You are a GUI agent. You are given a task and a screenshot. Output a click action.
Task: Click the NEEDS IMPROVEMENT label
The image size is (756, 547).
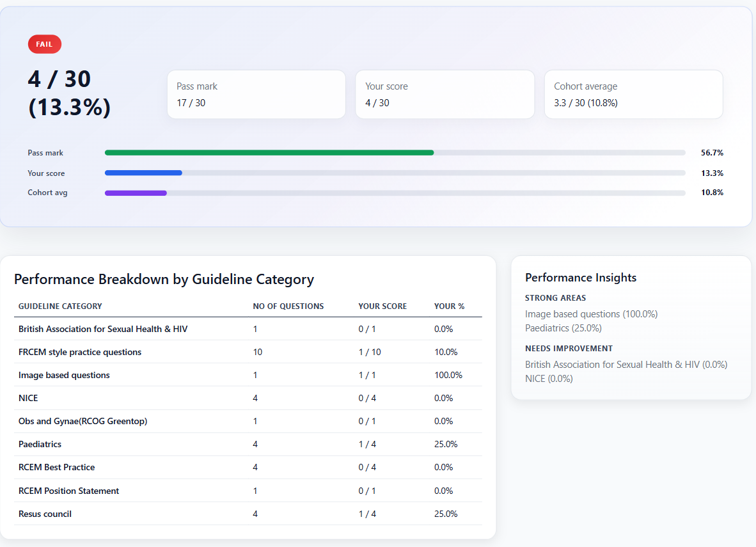[569, 348]
